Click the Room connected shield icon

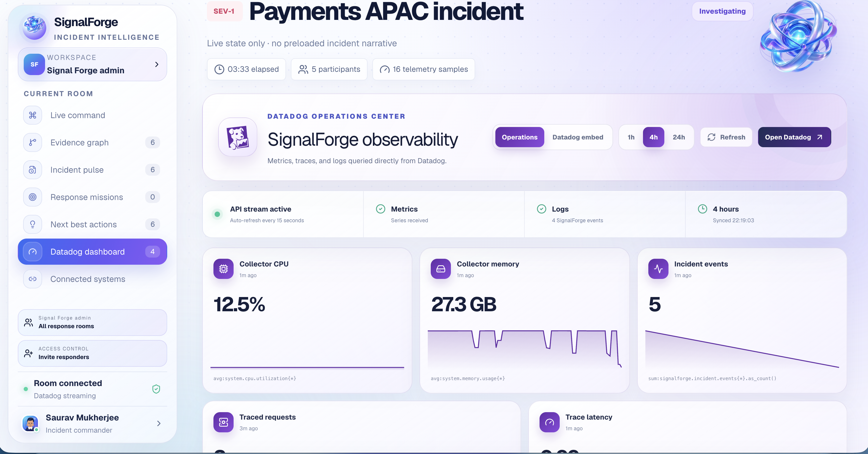156,389
